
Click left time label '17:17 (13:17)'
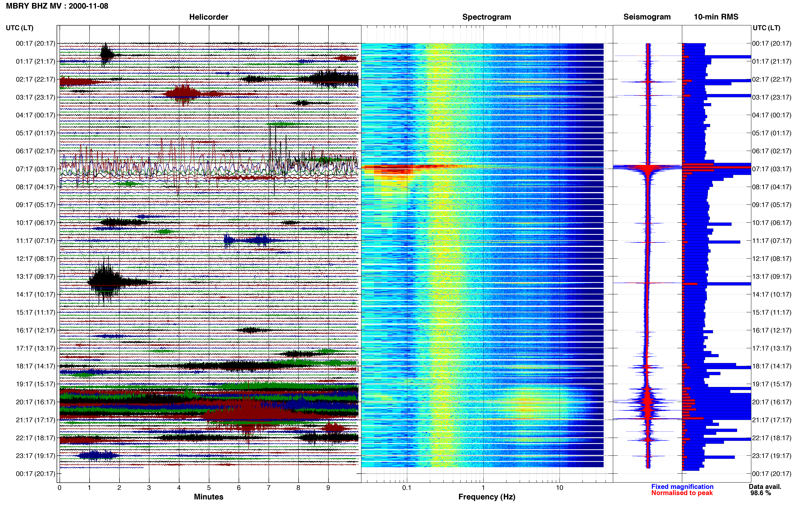tap(36, 348)
